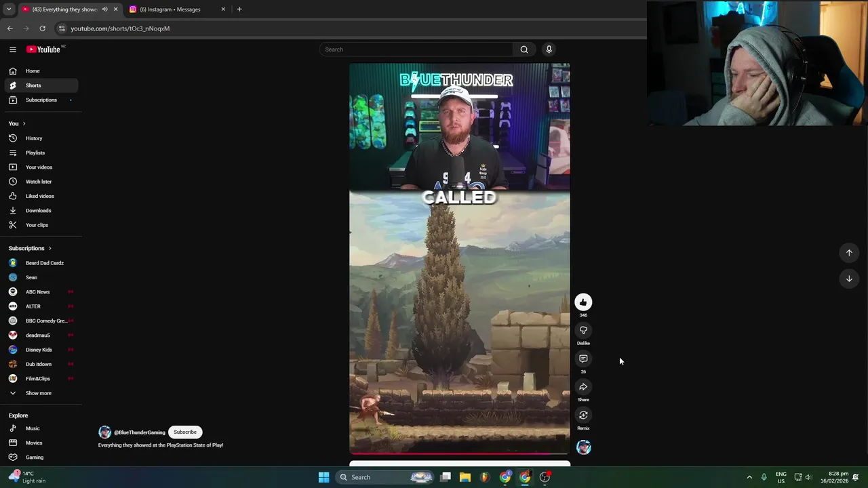
Task: Mute the YouTube tab audio indicator
Action: pos(104,9)
